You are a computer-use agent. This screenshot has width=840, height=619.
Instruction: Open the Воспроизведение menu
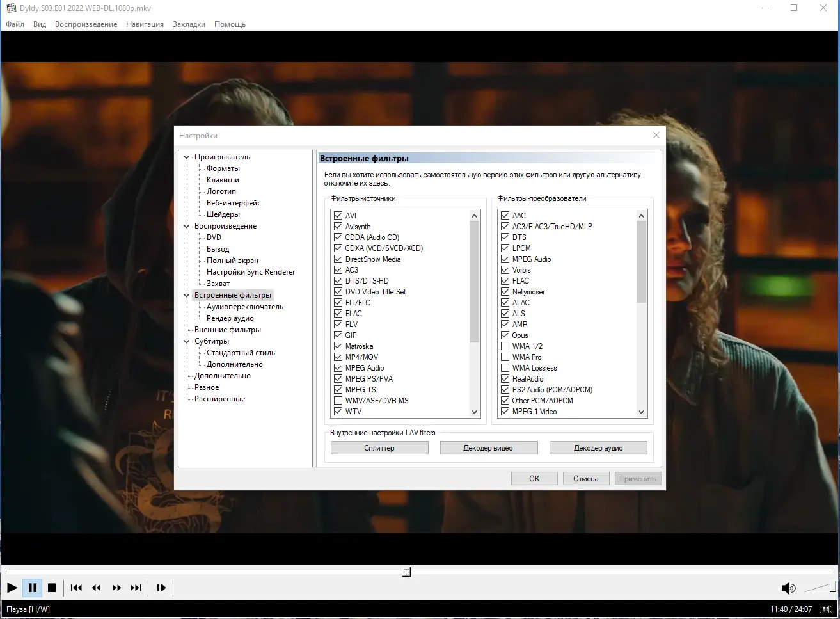click(x=86, y=24)
